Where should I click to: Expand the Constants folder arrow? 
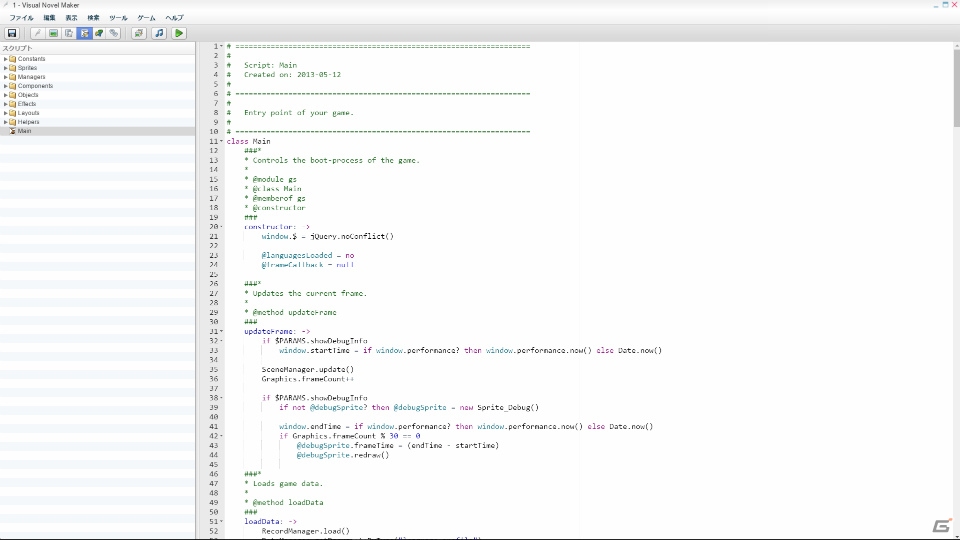(6, 59)
